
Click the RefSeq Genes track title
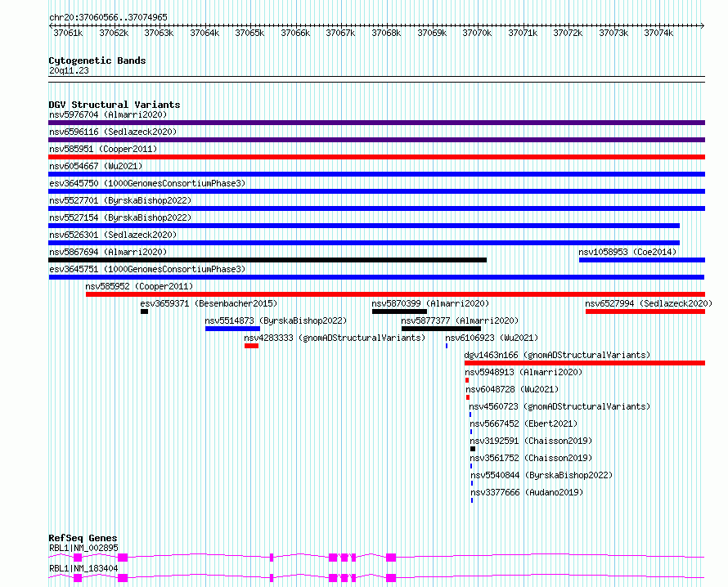click(83, 538)
